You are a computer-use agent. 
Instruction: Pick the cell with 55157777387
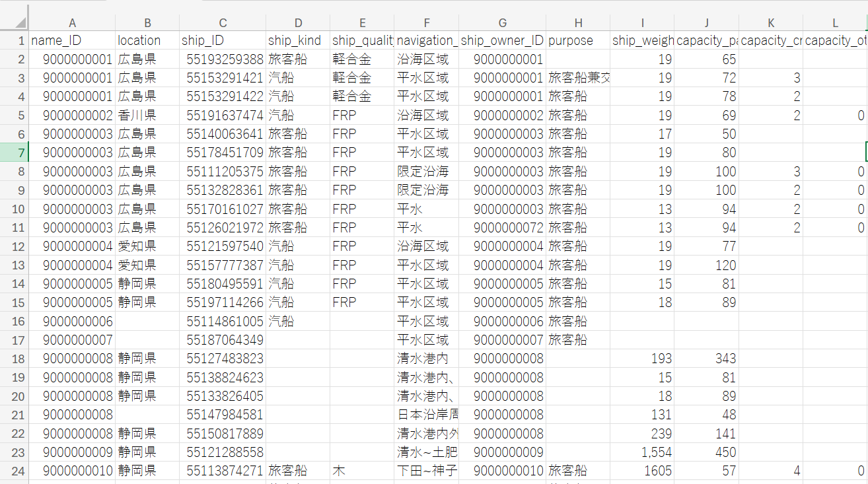coord(223,265)
